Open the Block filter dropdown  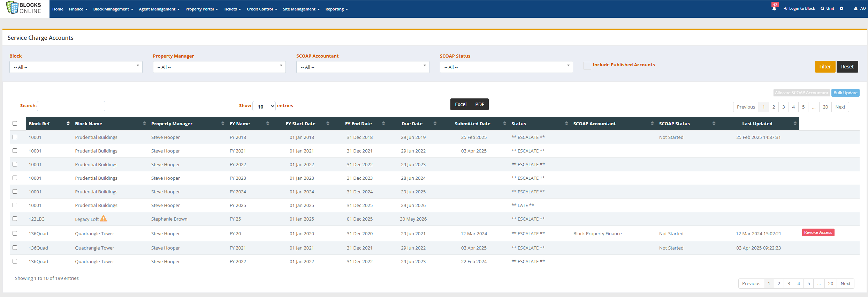pyautogui.click(x=76, y=67)
